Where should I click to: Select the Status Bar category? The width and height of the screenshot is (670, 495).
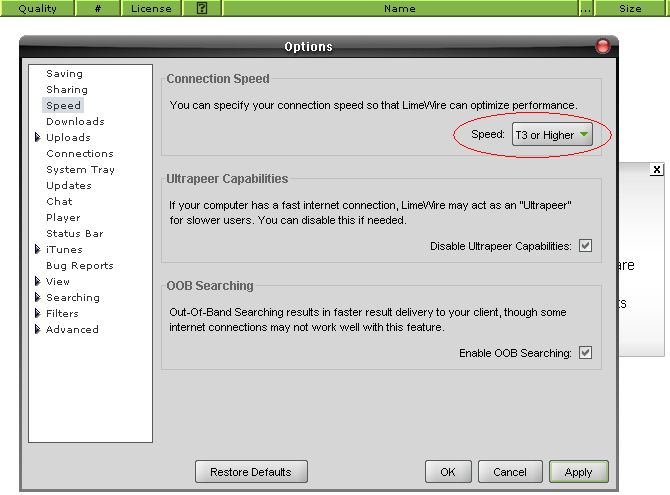tap(74, 233)
